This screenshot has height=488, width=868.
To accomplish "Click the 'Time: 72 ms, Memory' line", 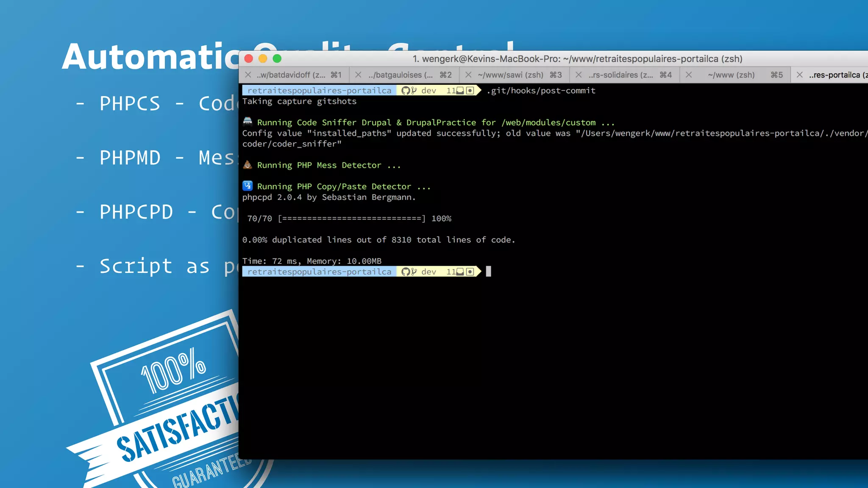I will (x=312, y=261).
